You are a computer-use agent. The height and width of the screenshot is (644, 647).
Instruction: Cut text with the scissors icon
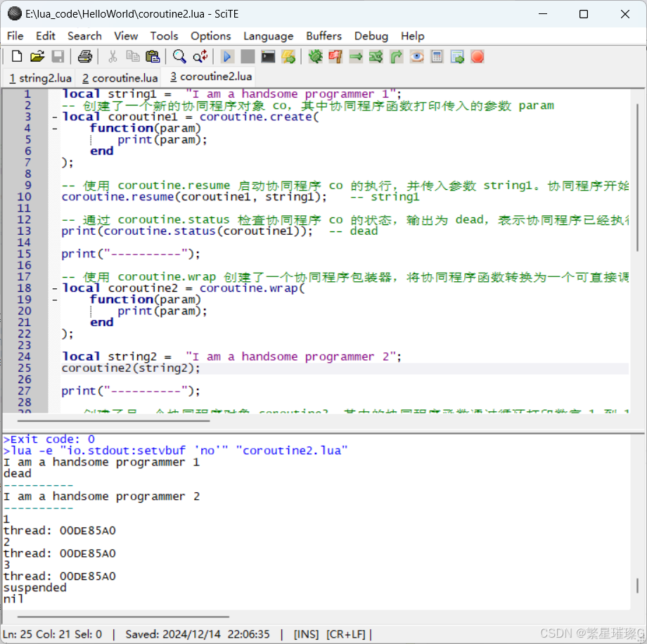pyautogui.click(x=111, y=56)
